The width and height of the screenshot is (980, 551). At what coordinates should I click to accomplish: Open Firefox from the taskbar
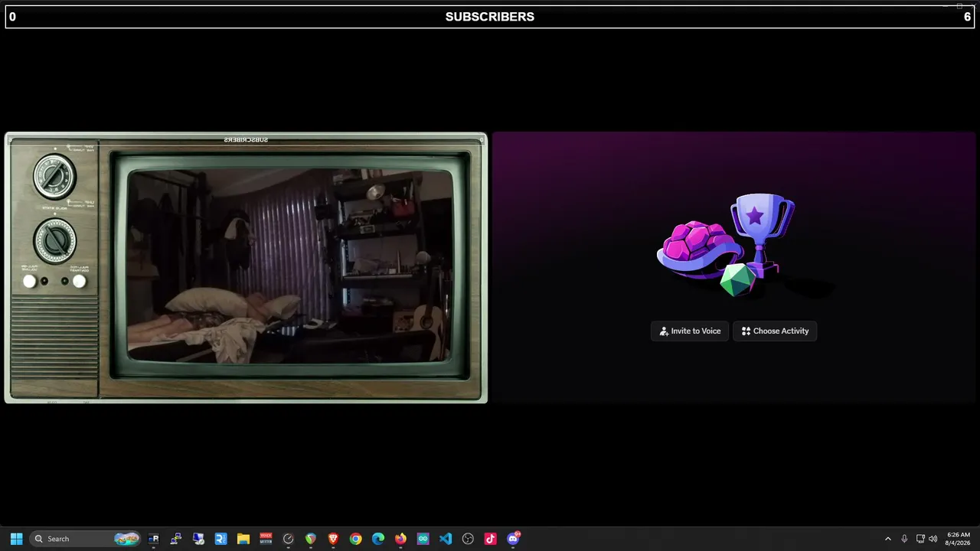point(400,539)
